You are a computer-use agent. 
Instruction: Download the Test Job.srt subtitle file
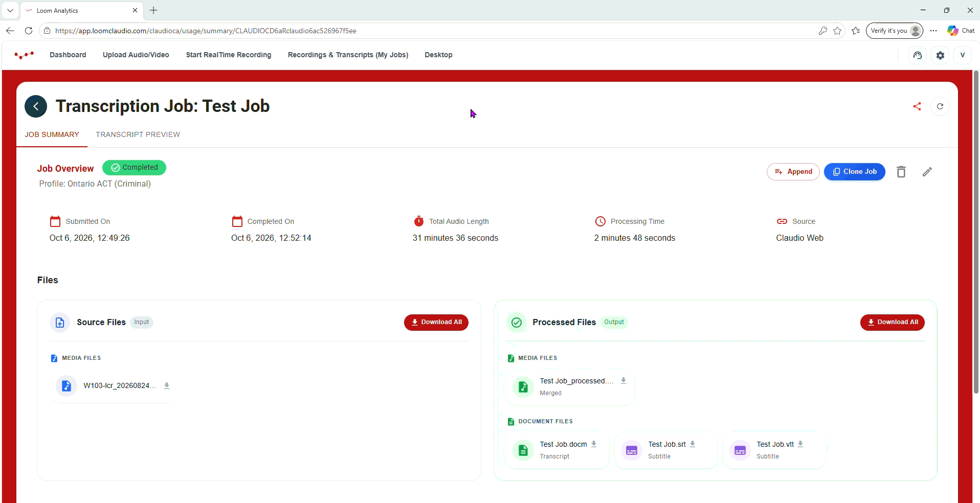[693, 444]
